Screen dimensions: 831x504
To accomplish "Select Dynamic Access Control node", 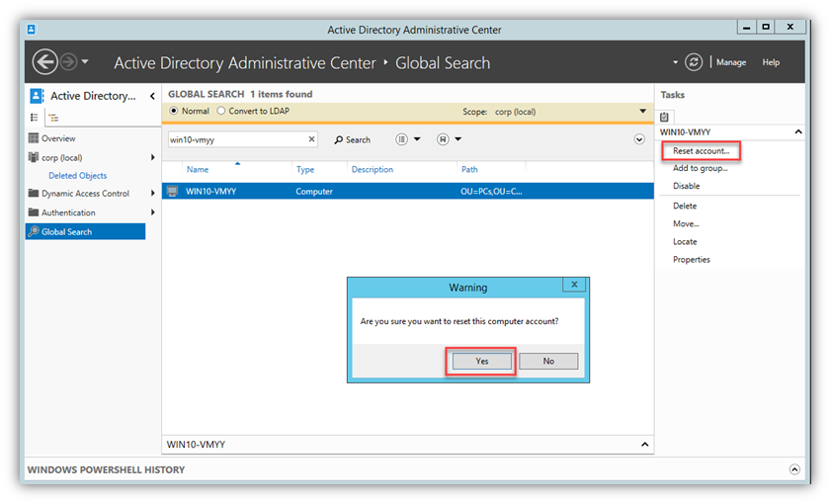I will point(85,194).
